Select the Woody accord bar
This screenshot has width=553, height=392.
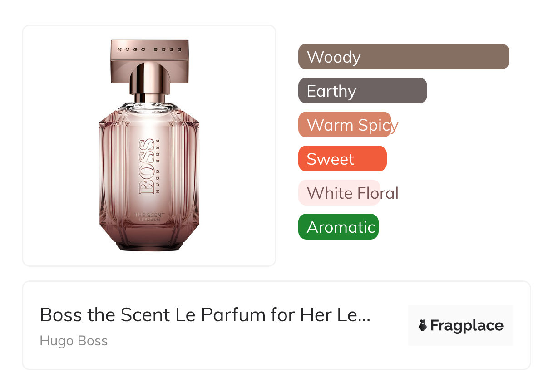coord(403,57)
